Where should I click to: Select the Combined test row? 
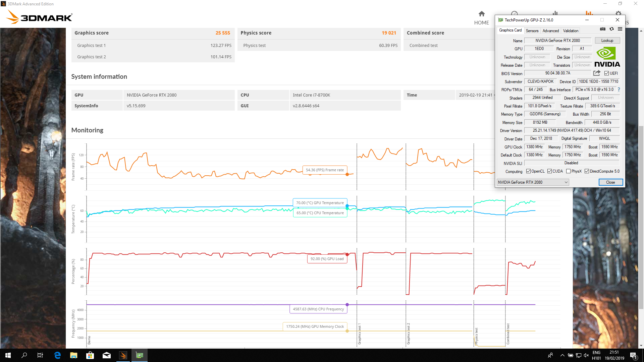click(449, 45)
